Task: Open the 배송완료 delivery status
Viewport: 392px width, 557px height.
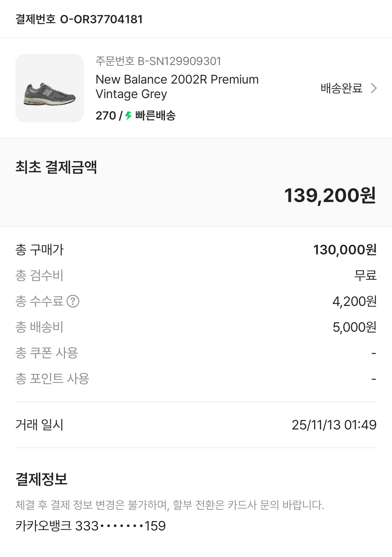Action: click(341, 88)
